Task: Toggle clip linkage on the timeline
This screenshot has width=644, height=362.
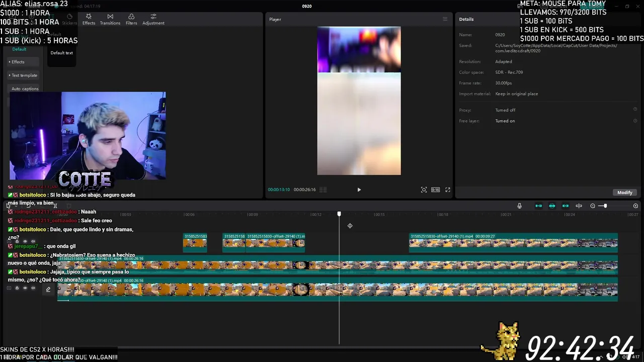Action: pyautogui.click(x=566, y=206)
